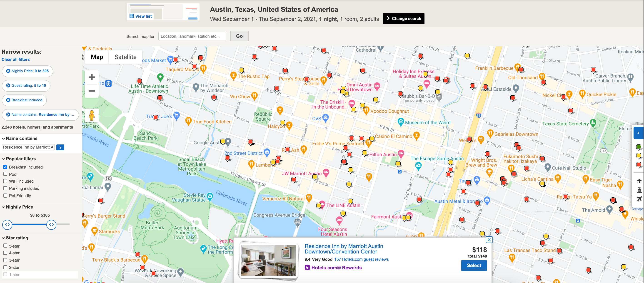
Task: Remove the Nightly Price filter chip
Action: [x=8, y=71]
